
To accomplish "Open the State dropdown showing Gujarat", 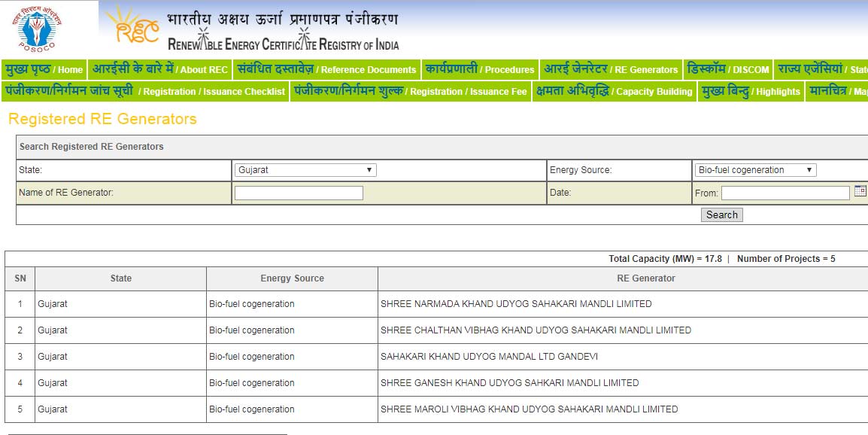I will click(305, 170).
